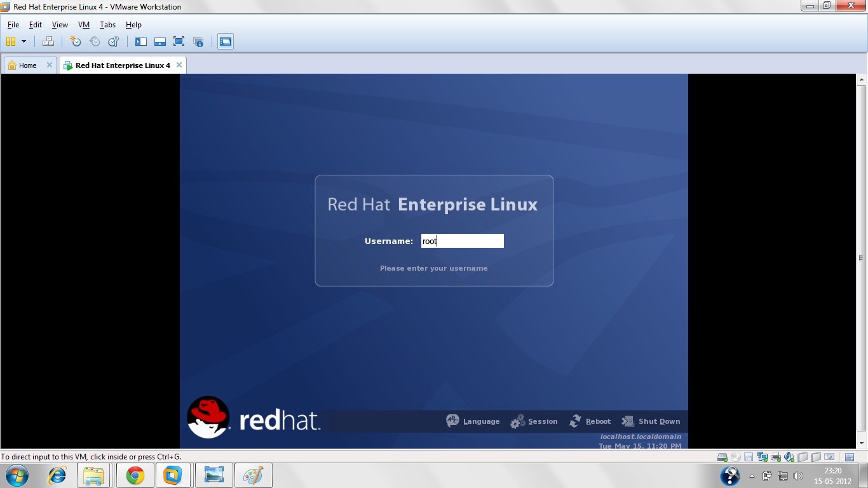This screenshot has height=488, width=868.
Task: Click the message log note icon
Action: (x=850, y=457)
